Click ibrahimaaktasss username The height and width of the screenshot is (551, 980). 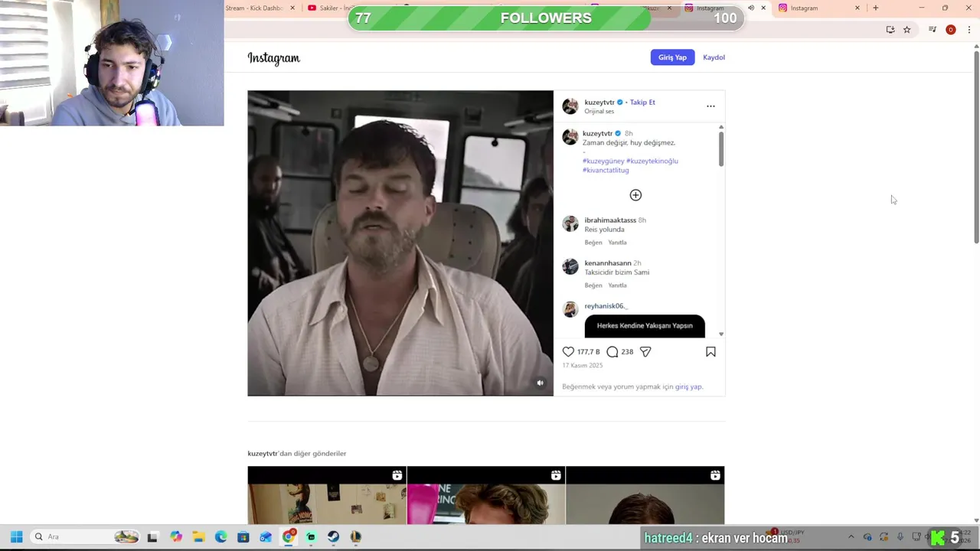pos(610,220)
